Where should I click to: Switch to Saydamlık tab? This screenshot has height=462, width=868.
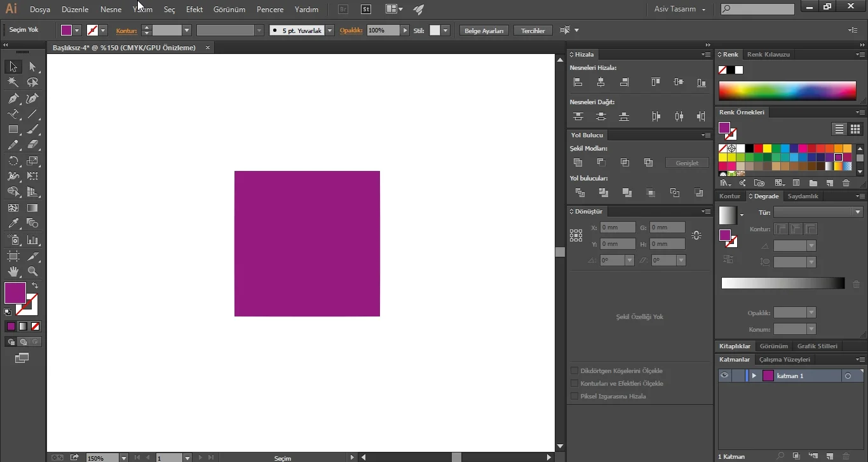click(803, 196)
